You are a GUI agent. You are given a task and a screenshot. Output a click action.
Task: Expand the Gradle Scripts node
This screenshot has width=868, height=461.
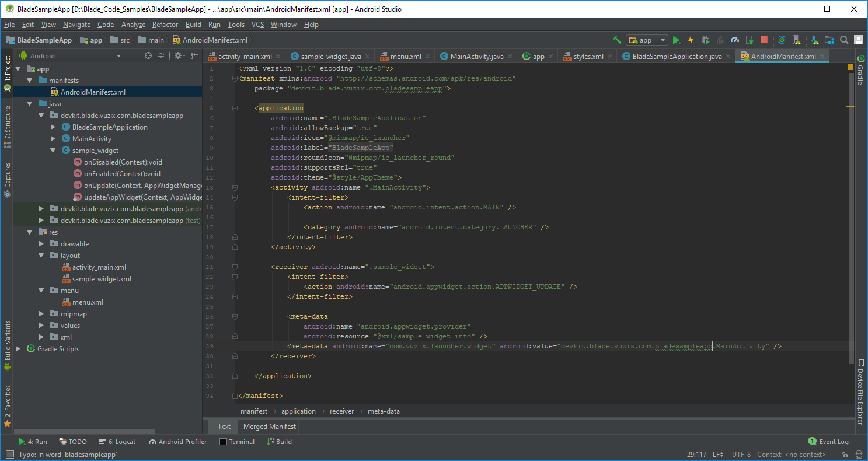(18, 349)
